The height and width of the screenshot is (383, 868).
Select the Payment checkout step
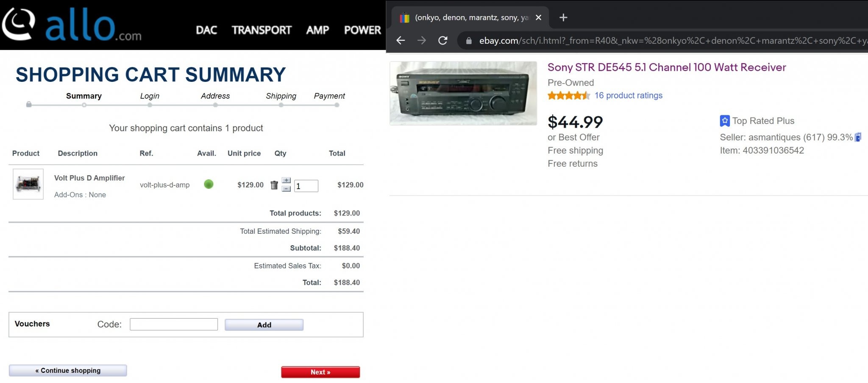(329, 96)
